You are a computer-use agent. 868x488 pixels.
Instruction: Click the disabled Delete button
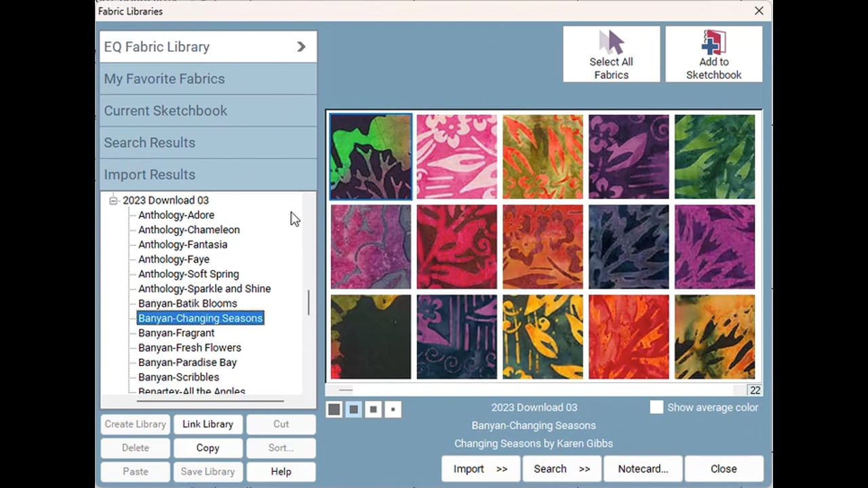135,448
